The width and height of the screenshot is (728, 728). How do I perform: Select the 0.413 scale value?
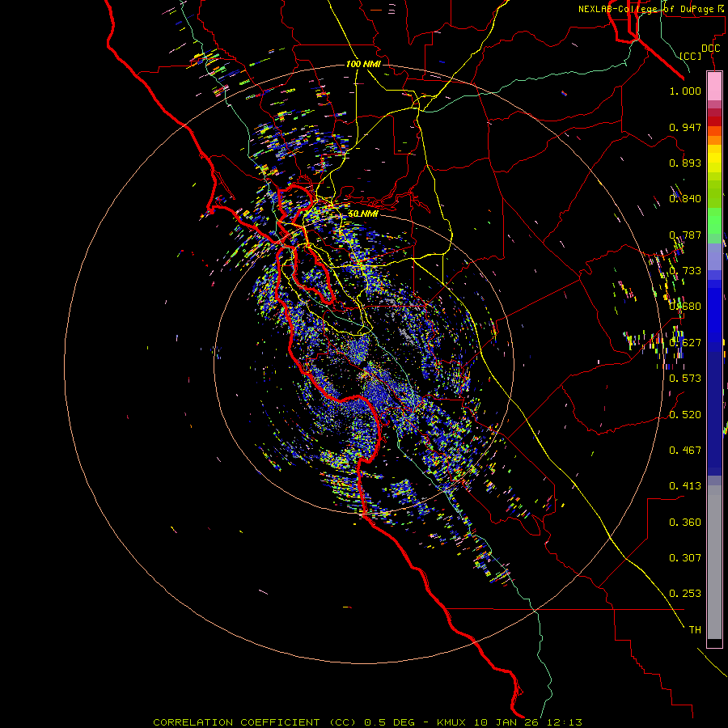(x=685, y=486)
